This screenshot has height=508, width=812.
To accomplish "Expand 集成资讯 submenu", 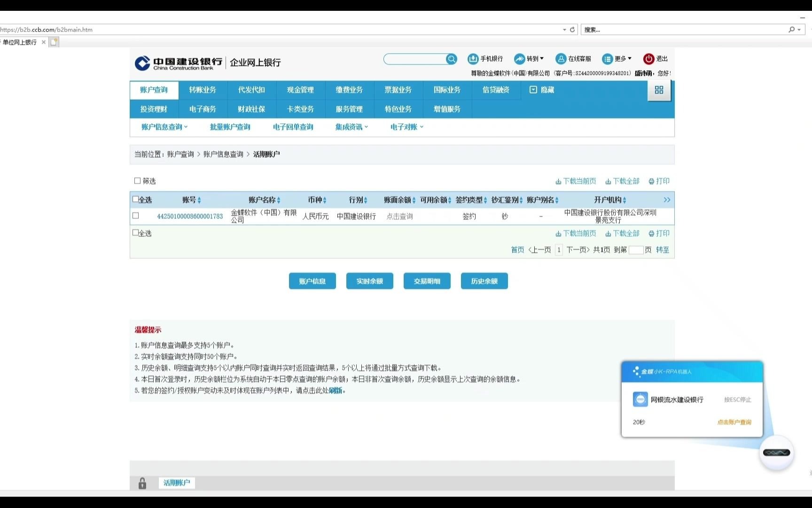I will [351, 127].
